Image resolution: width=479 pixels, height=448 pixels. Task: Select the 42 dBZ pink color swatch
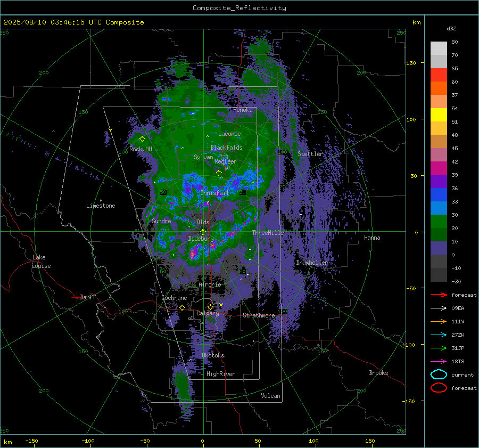tap(439, 154)
